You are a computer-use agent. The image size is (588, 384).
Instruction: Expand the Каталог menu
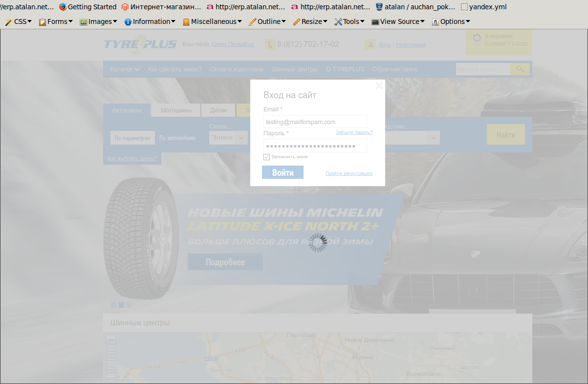125,69
